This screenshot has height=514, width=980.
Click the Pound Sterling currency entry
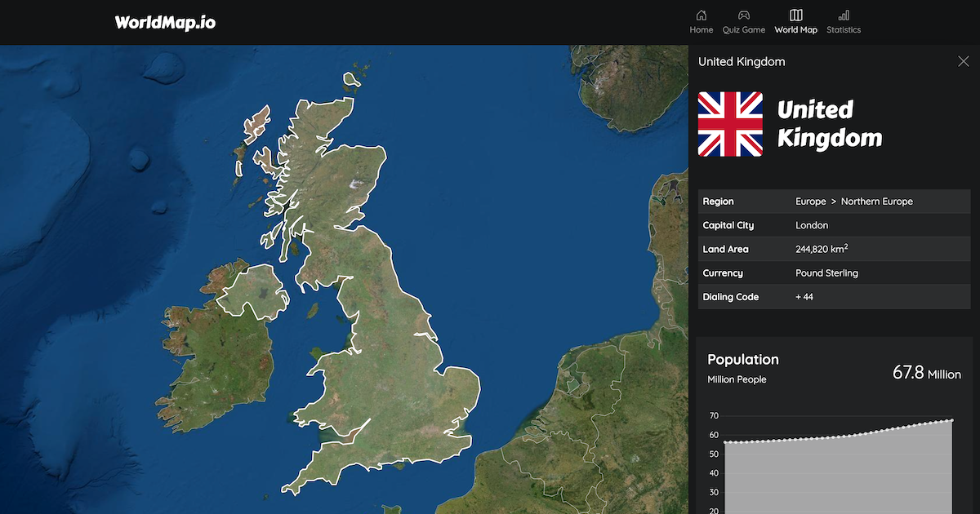(x=826, y=273)
